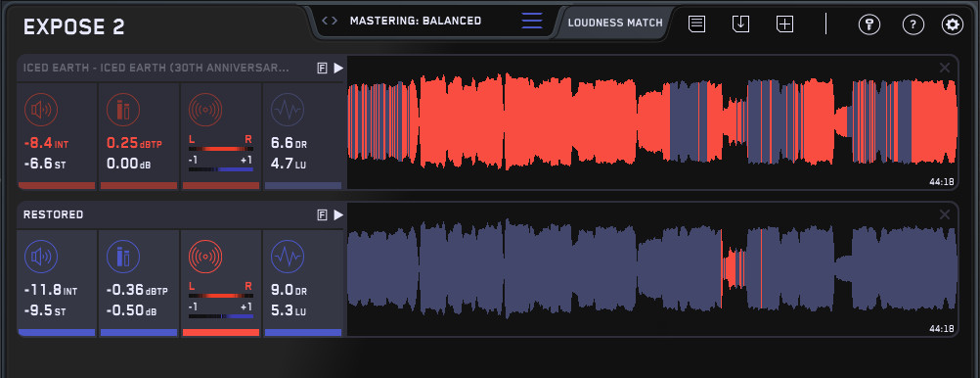
Task: Select the stereo/phase icon on Iced Earth track
Action: (x=205, y=111)
